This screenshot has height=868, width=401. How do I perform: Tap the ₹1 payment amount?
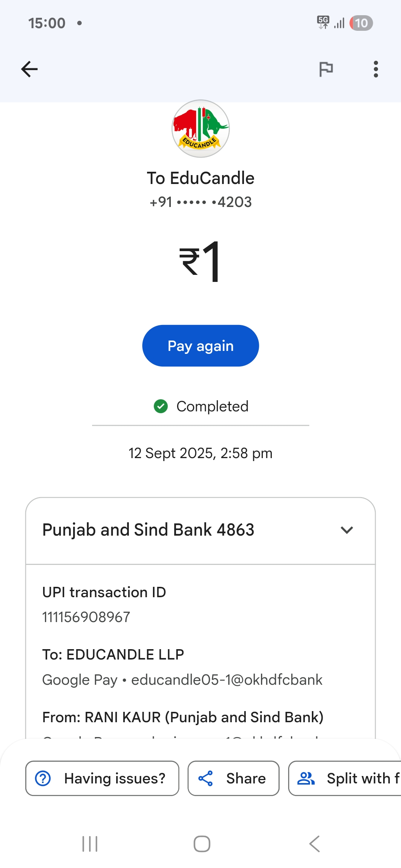pos(200,262)
